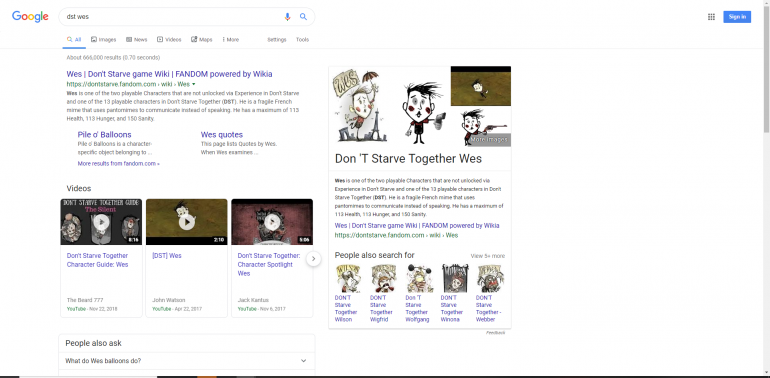This screenshot has height=378, width=770.
Task: Open 'Don't Starve Together Winona' text link
Action: pyautogui.click(x=452, y=308)
